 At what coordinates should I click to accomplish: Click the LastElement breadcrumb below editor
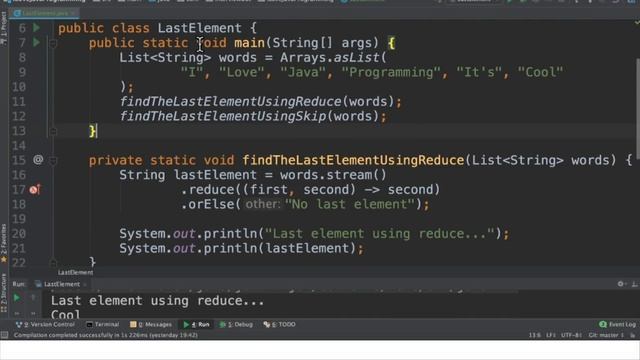76,272
